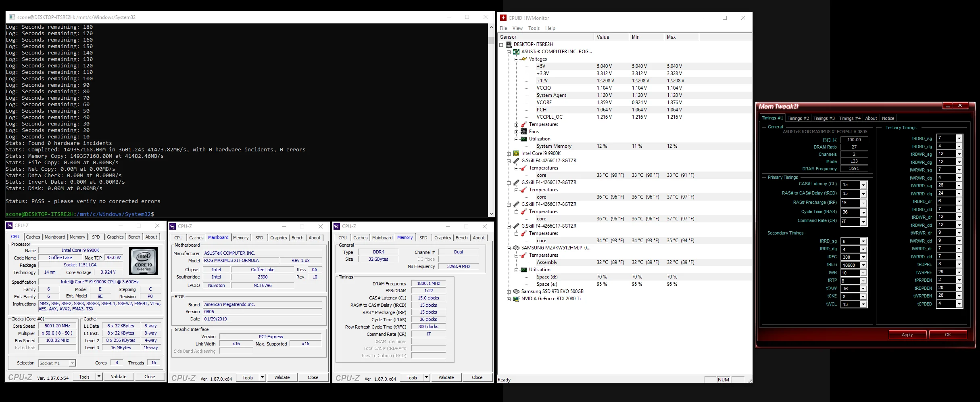Click the Intel Core i9 9900K CPU icon

pos(516,153)
